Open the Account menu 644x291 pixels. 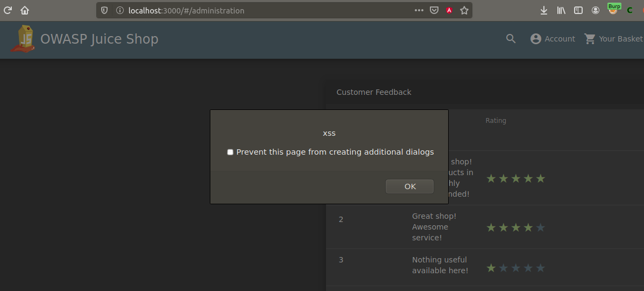pyautogui.click(x=553, y=39)
